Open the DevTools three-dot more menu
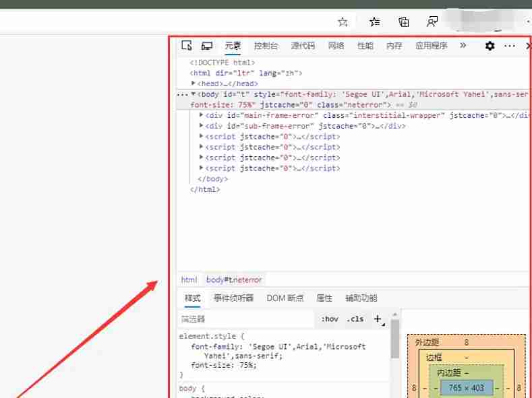The height and width of the screenshot is (398, 532). coord(510,46)
